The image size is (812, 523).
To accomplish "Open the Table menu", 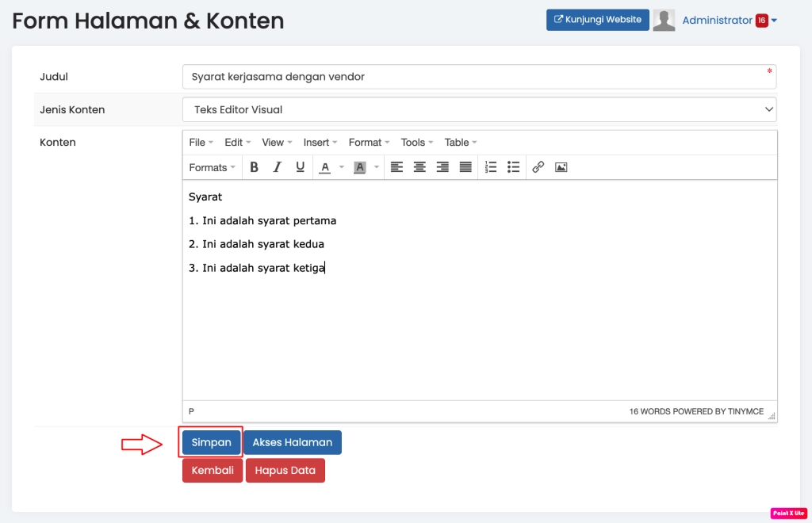I will [x=460, y=143].
